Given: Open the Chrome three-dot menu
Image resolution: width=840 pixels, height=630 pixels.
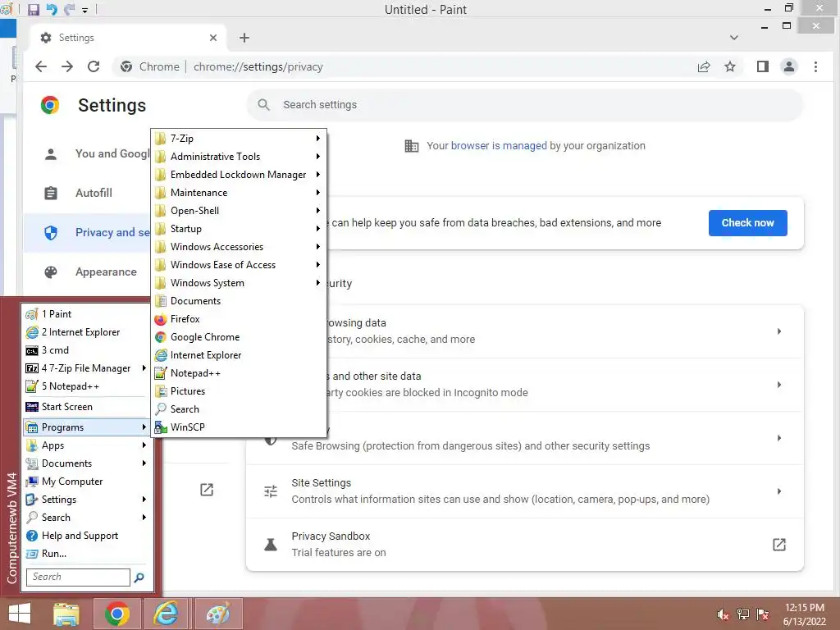Looking at the screenshot, I should (x=815, y=66).
